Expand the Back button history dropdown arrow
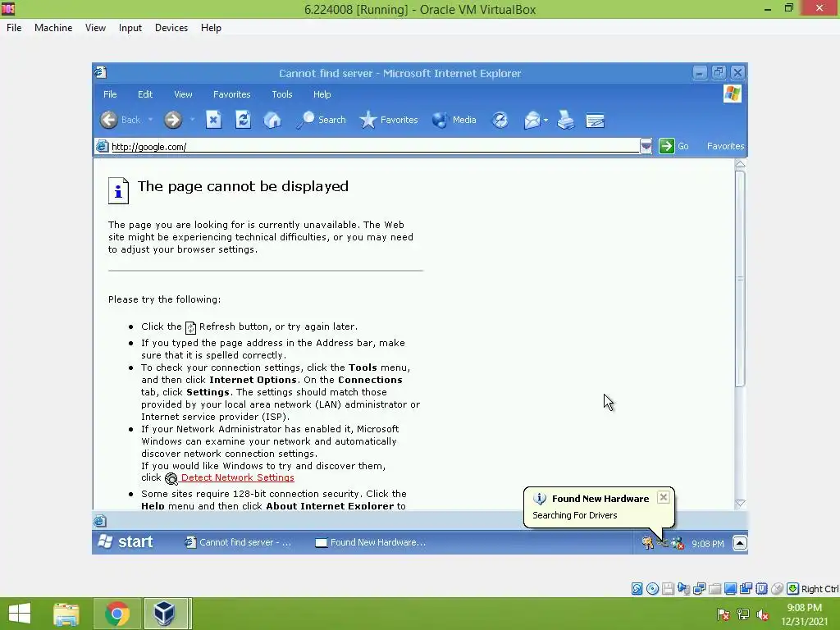Viewport: 840px width, 630px height. click(x=151, y=120)
